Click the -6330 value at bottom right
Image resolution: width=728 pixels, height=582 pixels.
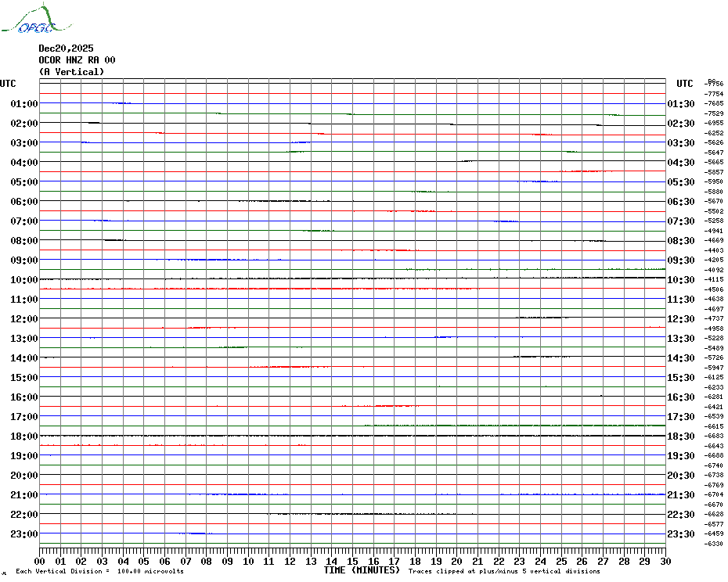tap(714, 544)
